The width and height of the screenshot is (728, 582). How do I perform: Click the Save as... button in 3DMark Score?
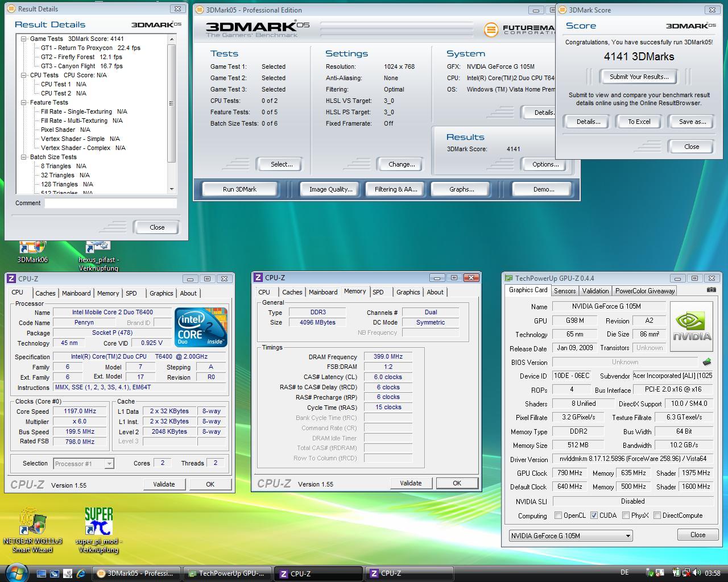point(692,122)
